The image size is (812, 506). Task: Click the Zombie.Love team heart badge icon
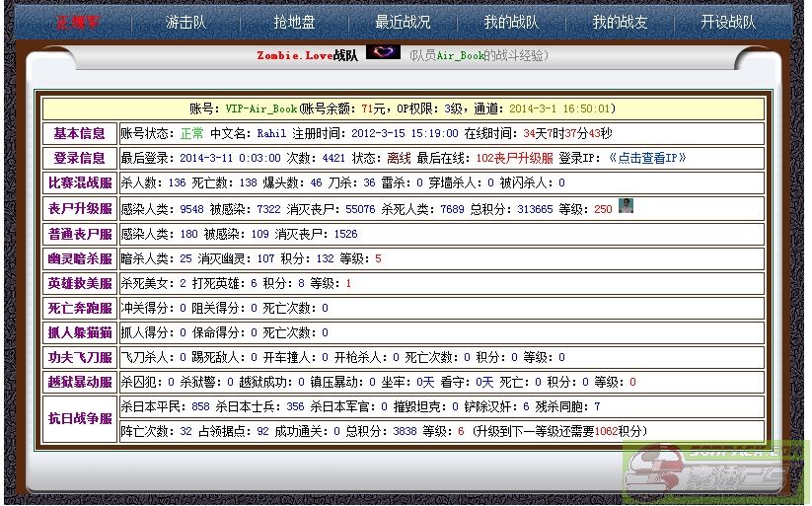coord(383,52)
